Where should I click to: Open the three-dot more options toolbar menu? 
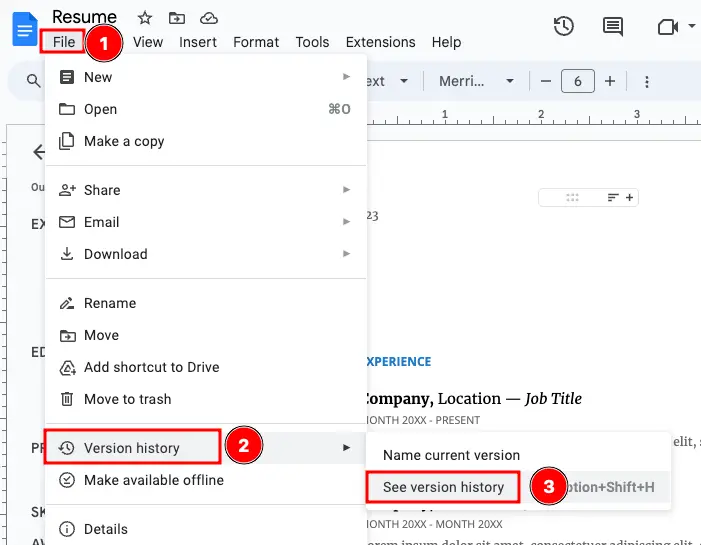tap(646, 81)
